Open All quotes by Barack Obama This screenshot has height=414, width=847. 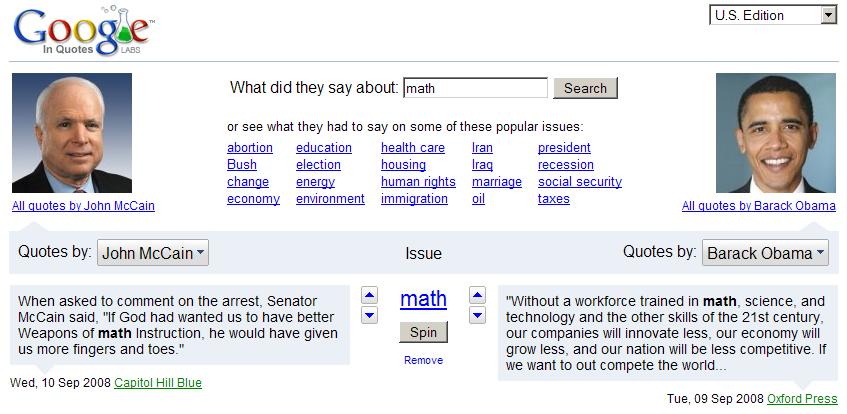758,206
